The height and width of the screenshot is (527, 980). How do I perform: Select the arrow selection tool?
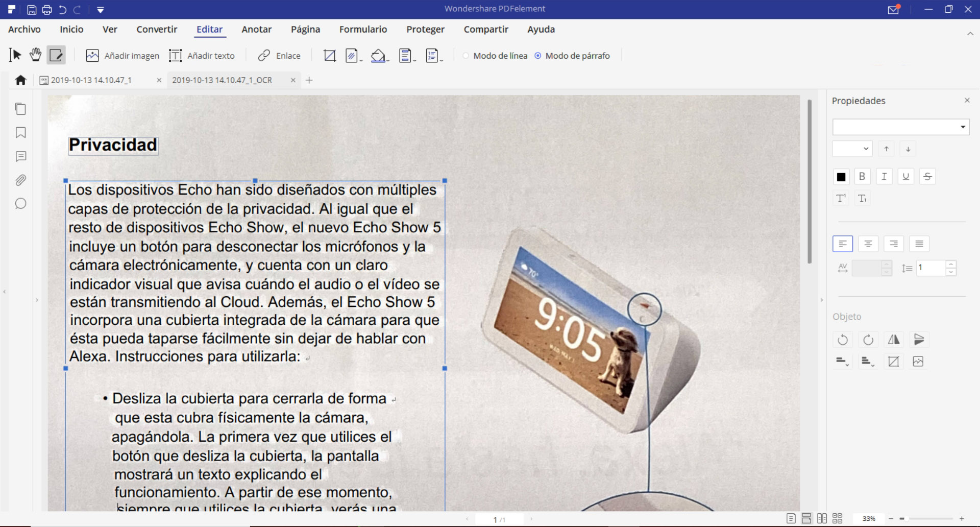click(x=15, y=55)
